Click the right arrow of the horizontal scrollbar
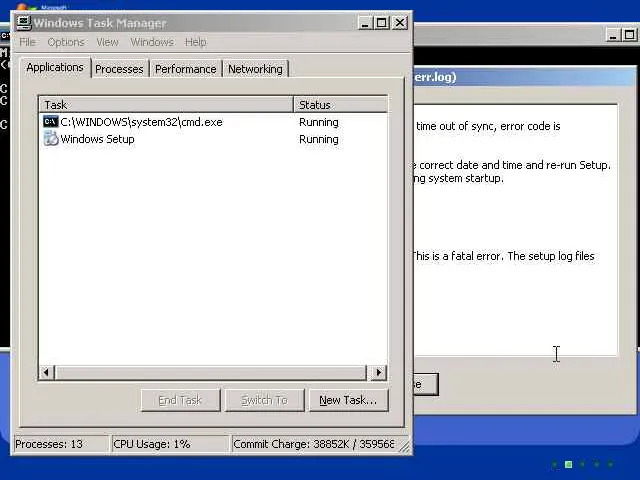The image size is (640, 480). click(378, 372)
